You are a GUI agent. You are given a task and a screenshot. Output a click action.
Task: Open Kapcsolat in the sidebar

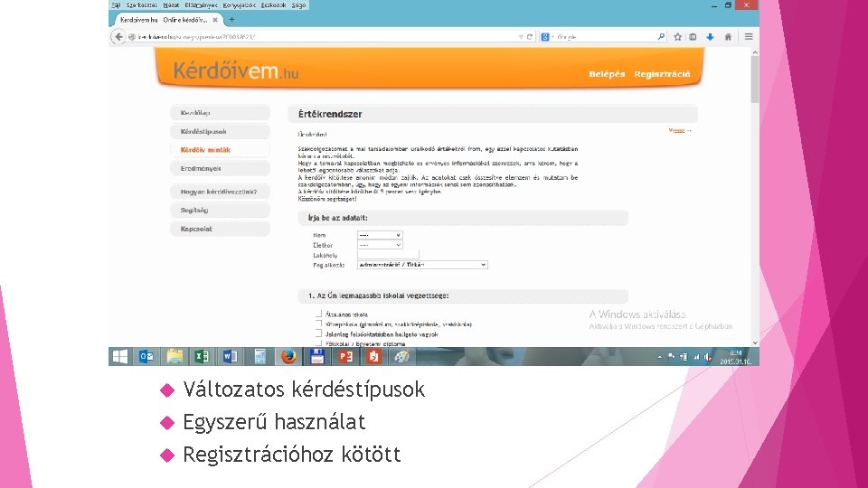click(x=220, y=229)
